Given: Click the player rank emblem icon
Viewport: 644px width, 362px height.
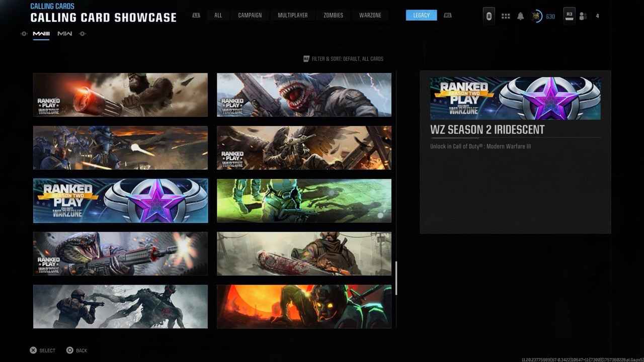Looking at the screenshot, I should (536, 16).
